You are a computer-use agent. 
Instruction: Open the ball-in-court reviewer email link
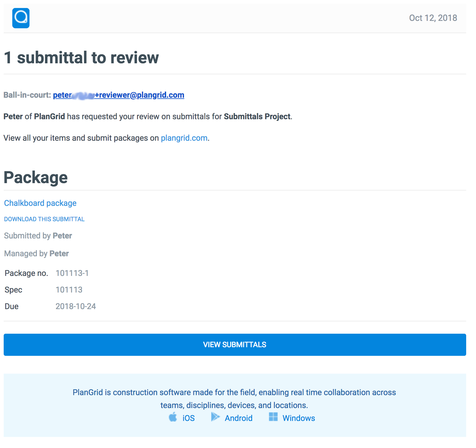119,95
